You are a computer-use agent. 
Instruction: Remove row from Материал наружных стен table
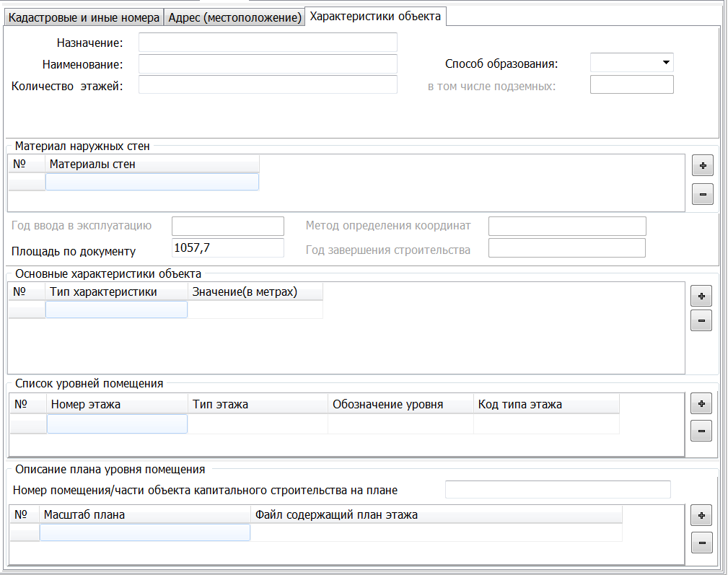point(702,194)
